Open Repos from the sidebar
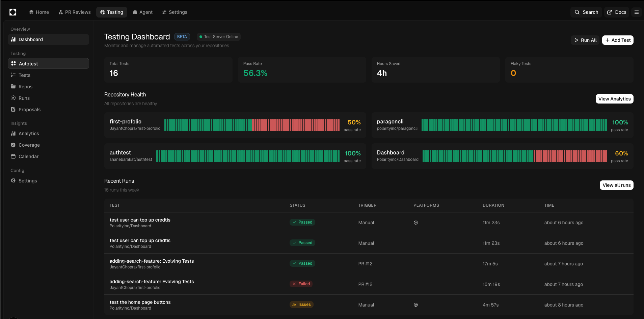The height and width of the screenshot is (319, 644). (x=25, y=87)
